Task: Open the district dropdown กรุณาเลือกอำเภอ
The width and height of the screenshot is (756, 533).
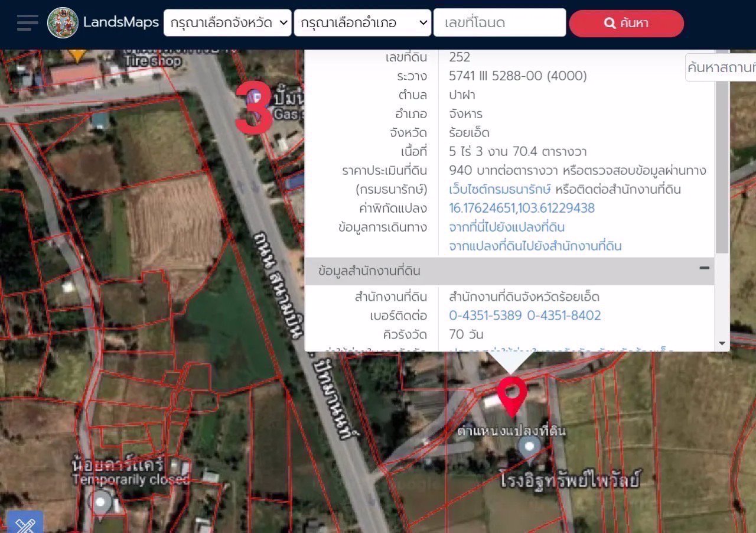Action: tap(363, 23)
